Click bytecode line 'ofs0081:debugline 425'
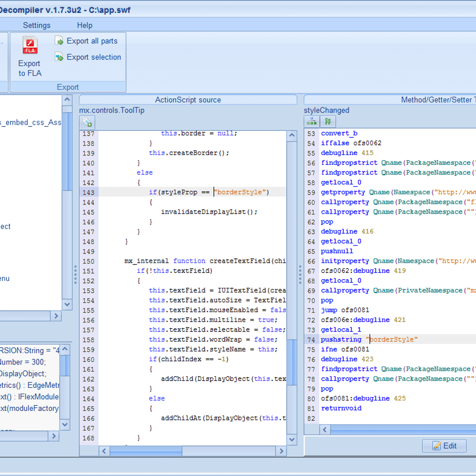This screenshot has width=476, height=476. click(x=363, y=398)
